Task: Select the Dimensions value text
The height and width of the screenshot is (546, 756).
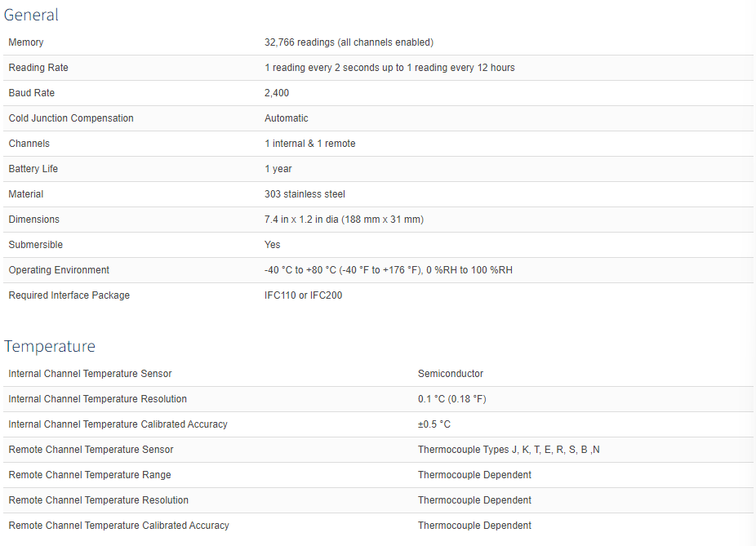Action: [x=345, y=220]
